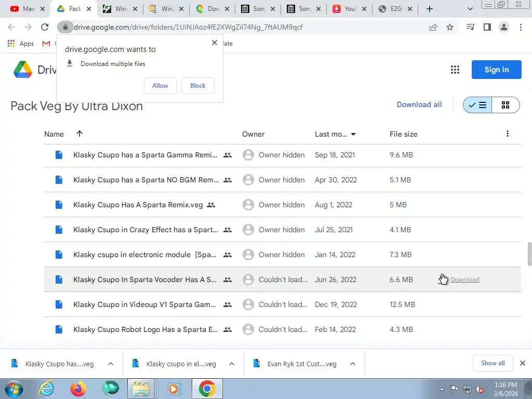Viewport: 532px width, 399px height.
Task: Click the muted volume tray icon
Action: [x=480, y=389]
